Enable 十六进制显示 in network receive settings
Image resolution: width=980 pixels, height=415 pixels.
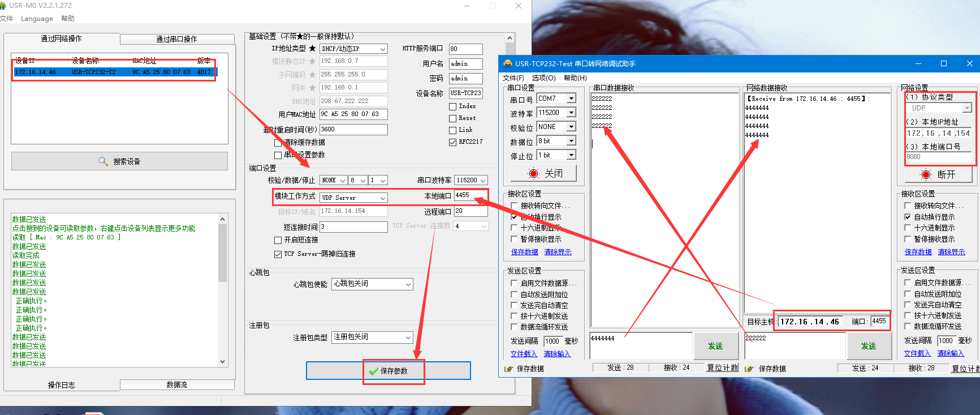click(x=908, y=228)
